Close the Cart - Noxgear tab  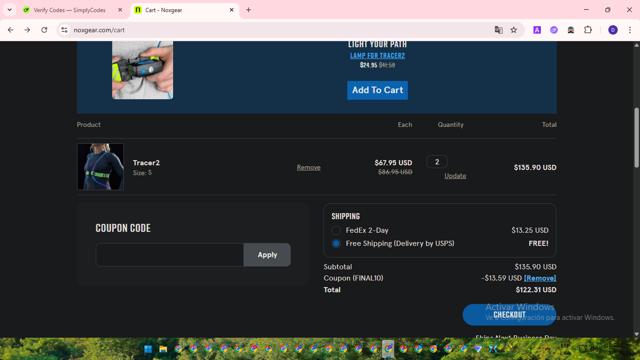click(231, 10)
